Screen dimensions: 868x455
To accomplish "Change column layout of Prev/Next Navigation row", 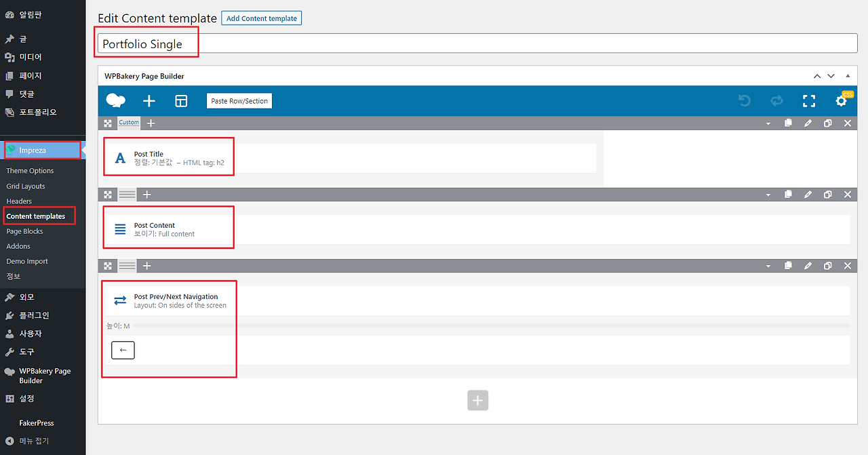I will (x=127, y=266).
